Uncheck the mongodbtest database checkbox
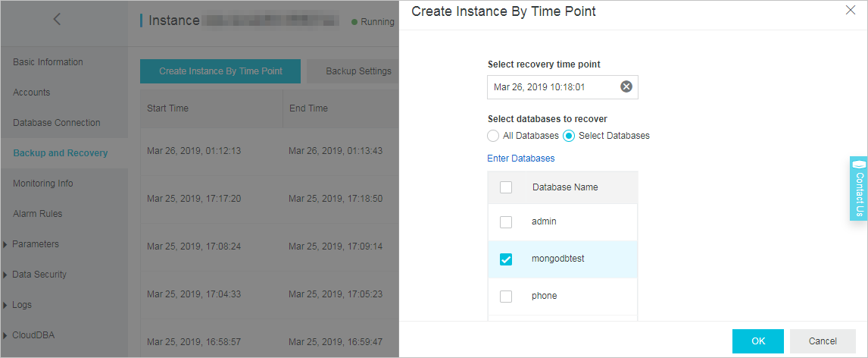The width and height of the screenshot is (868, 358). (506, 259)
